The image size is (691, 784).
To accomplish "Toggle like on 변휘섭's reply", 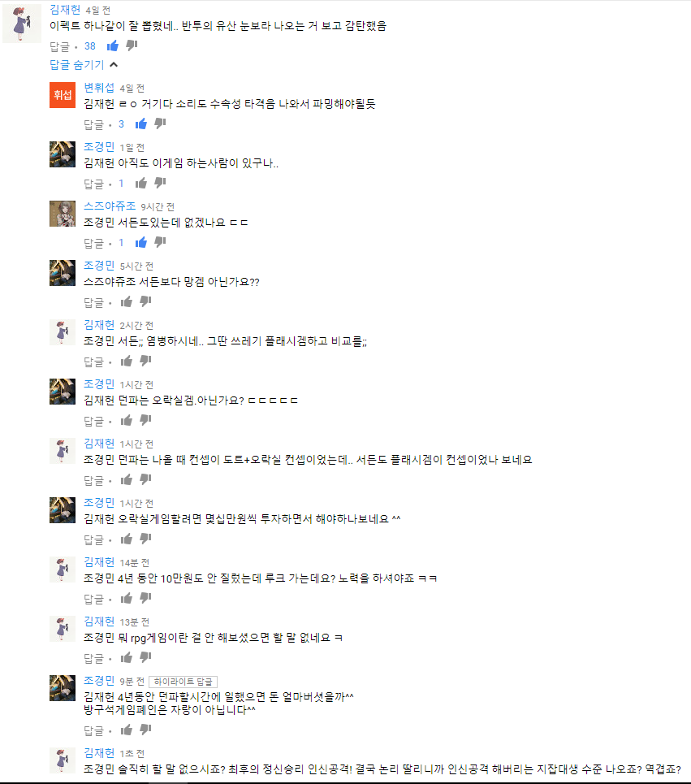I will point(141,124).
